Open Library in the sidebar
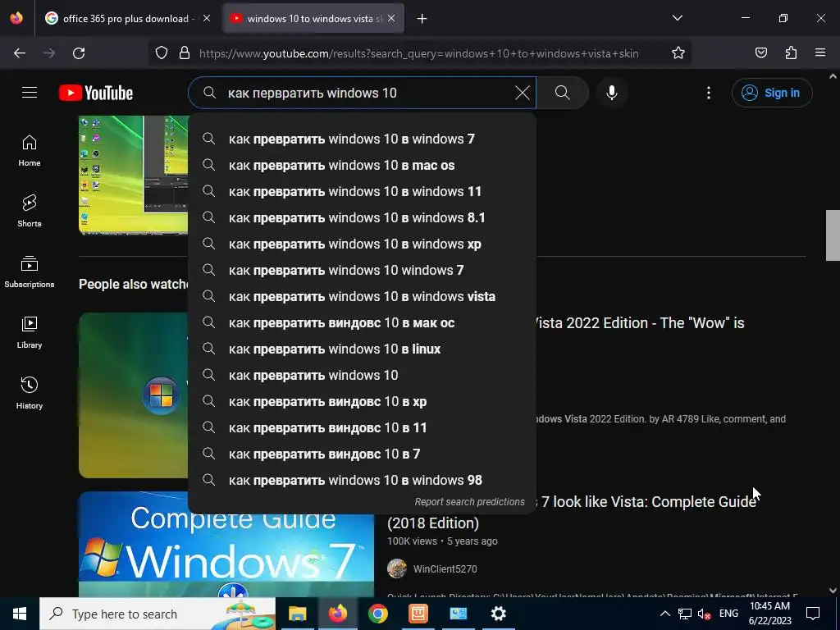The height and width of the screenshot is (630, 840). 30,333
